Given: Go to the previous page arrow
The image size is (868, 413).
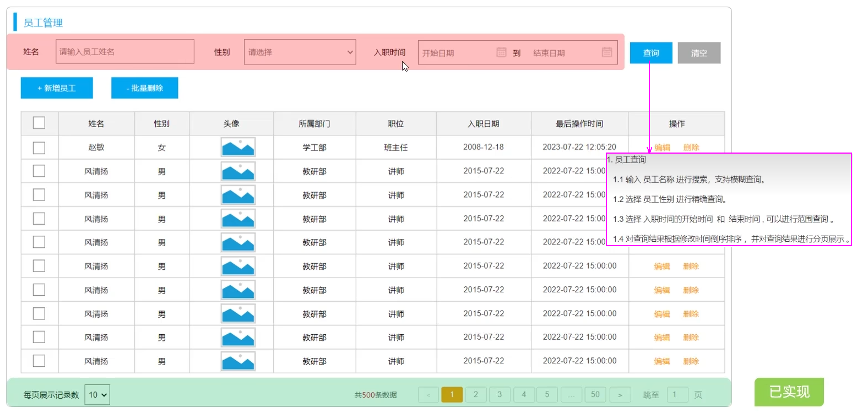Looking at the screenshot, I should pyautogui.click(x=428, y=395).
